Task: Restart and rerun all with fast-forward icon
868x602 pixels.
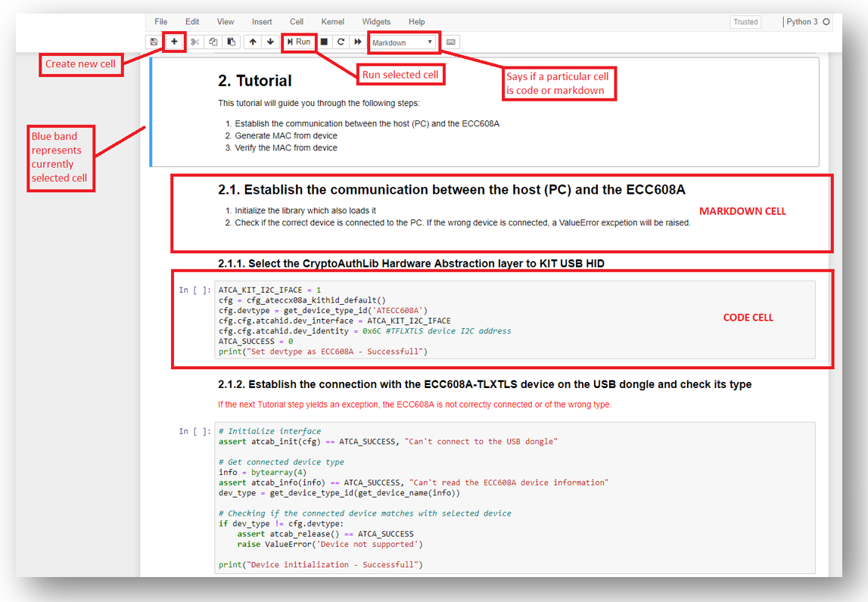Action: (x=358, y=42)
